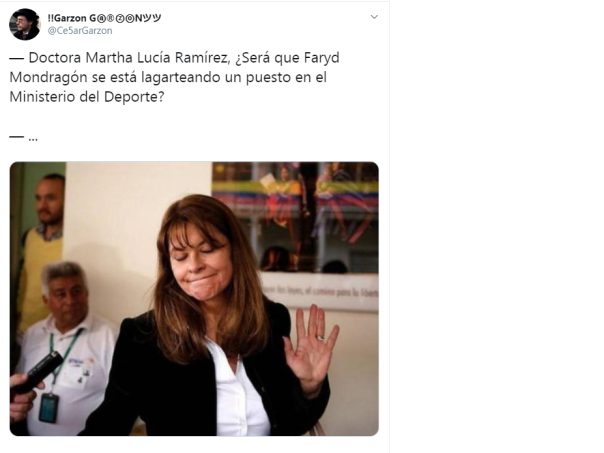
Task: Click Garzon's profile avatar picture
Action: [x=25, y=24]
